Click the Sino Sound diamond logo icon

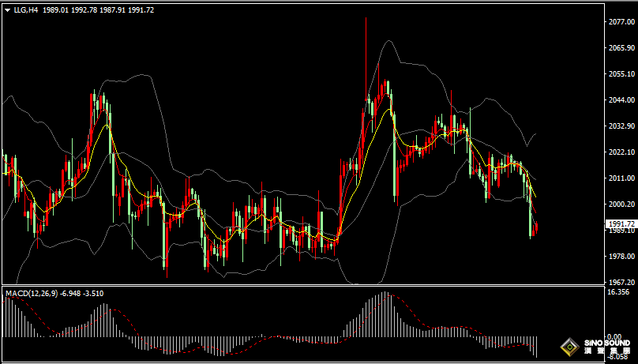click(x=569, y=346)
